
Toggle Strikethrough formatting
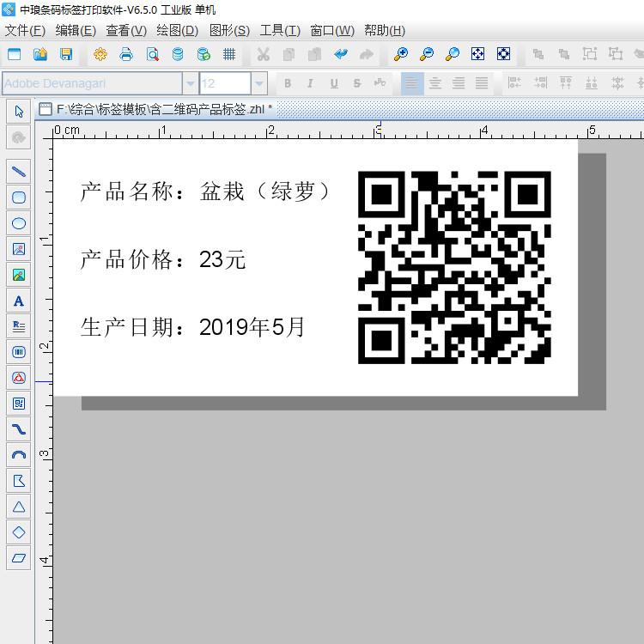click(x=357, y=83)
